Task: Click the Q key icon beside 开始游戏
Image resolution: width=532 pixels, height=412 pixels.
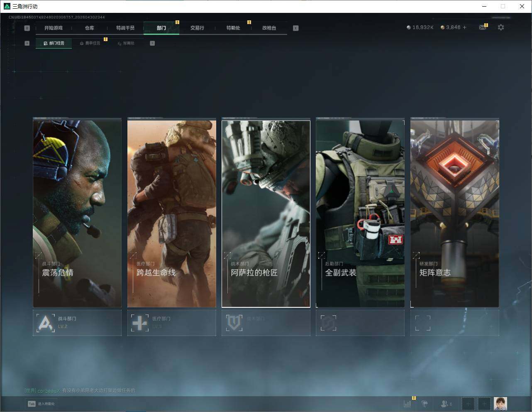Action: tap(27, 28)
